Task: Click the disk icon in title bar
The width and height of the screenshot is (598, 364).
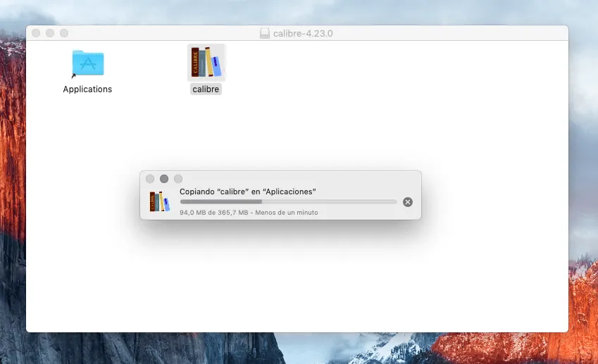Action: [265, 33]
